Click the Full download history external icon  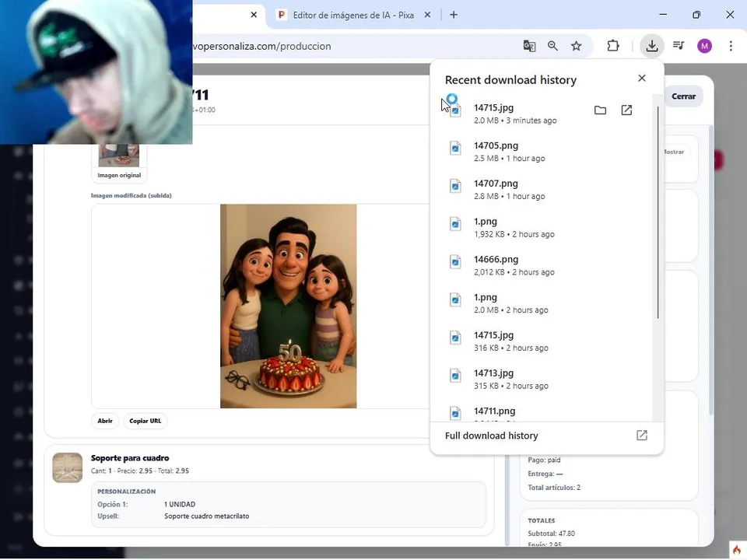642,436
